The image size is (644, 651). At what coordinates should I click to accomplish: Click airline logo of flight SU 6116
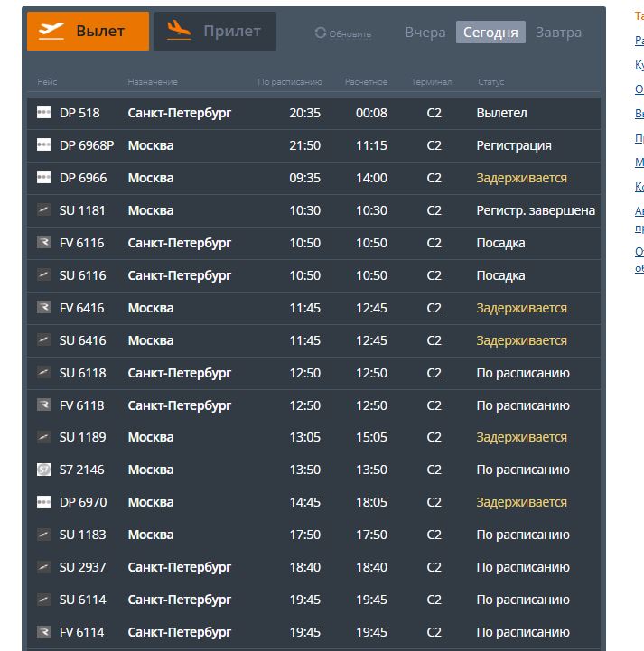point(43,274)
